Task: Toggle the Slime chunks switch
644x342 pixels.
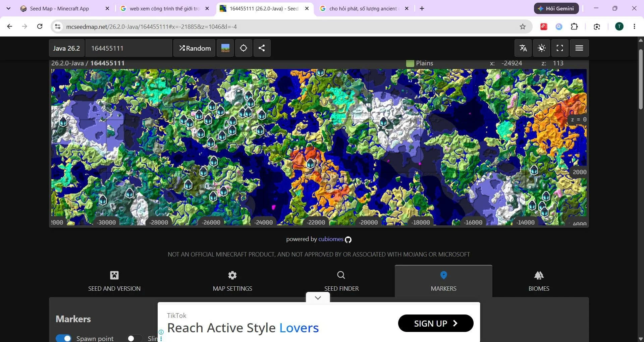Action: click(x=135, y=338)
